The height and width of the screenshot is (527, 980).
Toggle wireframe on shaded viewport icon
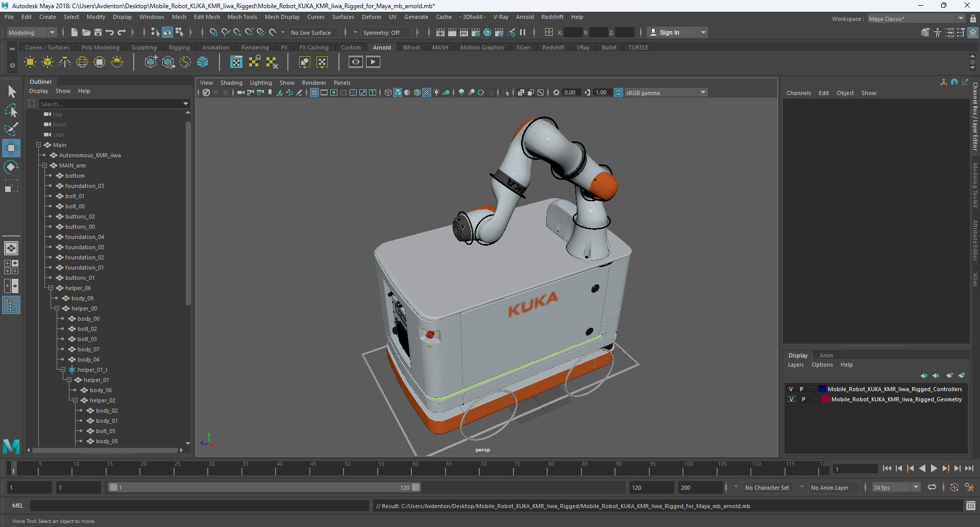coord(417,92)
